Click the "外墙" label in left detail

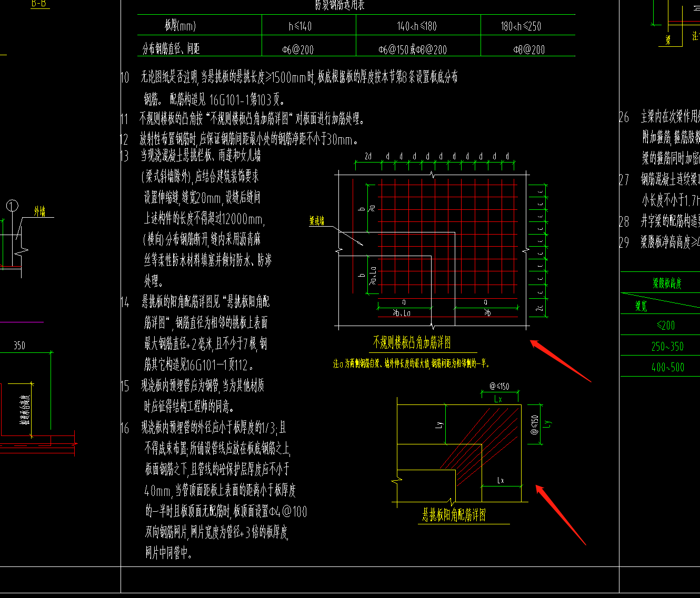[x=40, y=211]
